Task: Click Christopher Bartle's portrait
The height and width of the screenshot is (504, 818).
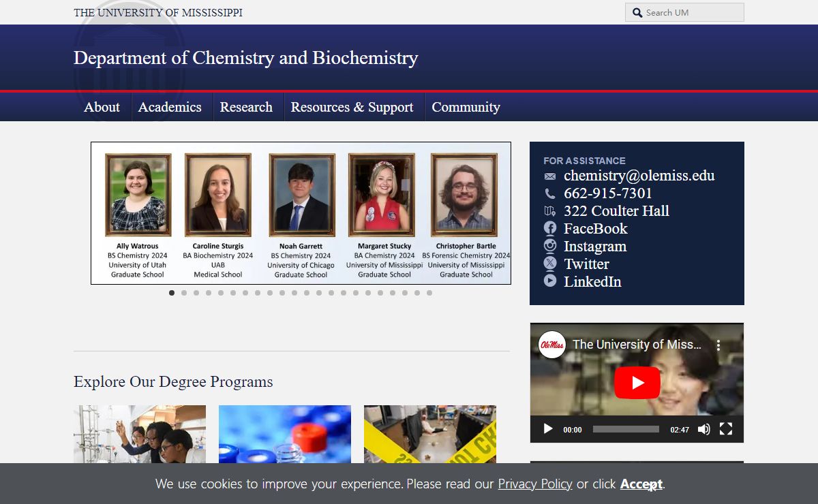Action: (x=464, y=195)
